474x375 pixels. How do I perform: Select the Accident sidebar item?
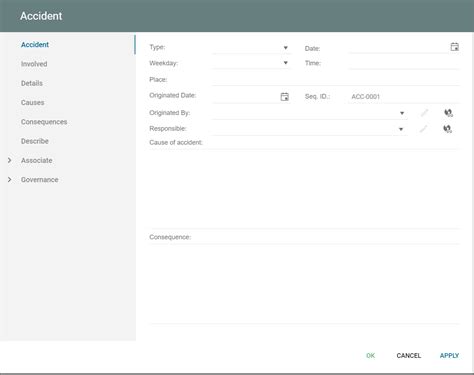coord(35,45)
